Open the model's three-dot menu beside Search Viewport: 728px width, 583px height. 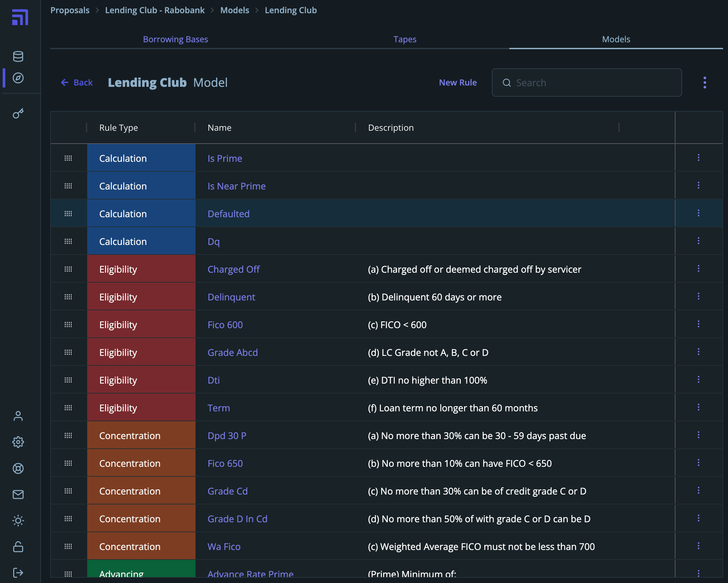point(705,83)
